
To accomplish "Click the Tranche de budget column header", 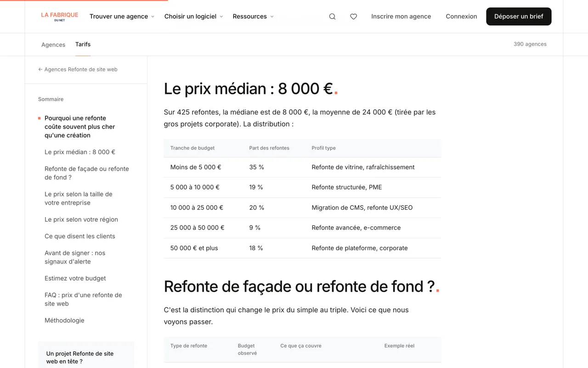I will tap(192, 148).
